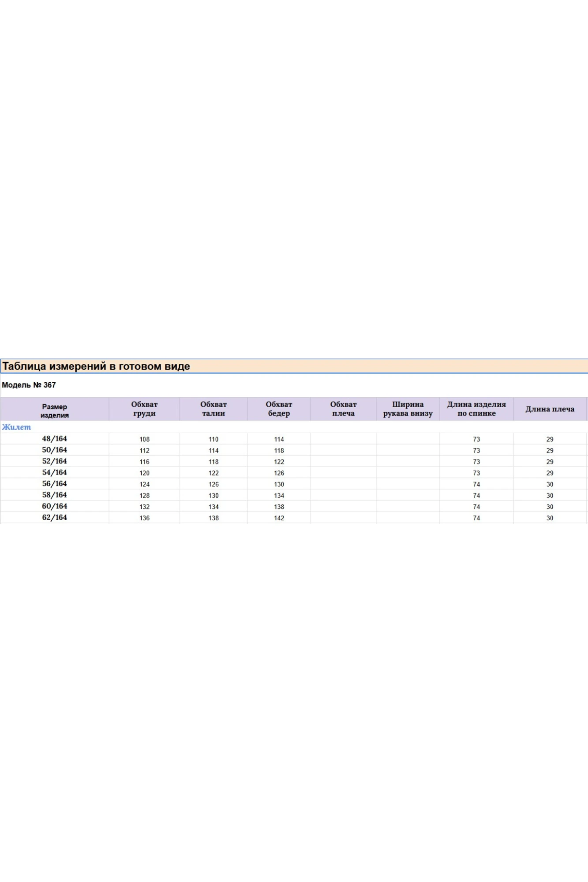Screen dimensions: 588x882
Task: Select the 'Длина изделия по спинке' header
Action: 476,409
